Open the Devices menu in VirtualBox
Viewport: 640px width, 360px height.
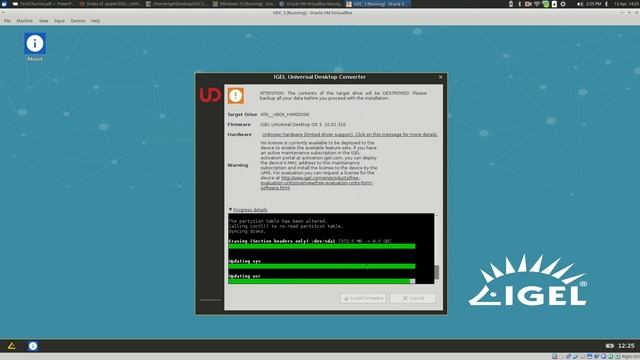[x=78, y=21]
